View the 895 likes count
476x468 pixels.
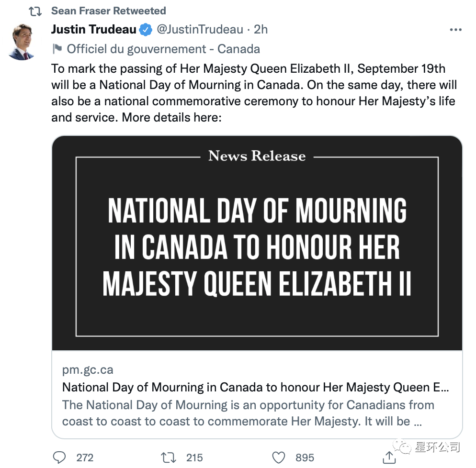305,457
